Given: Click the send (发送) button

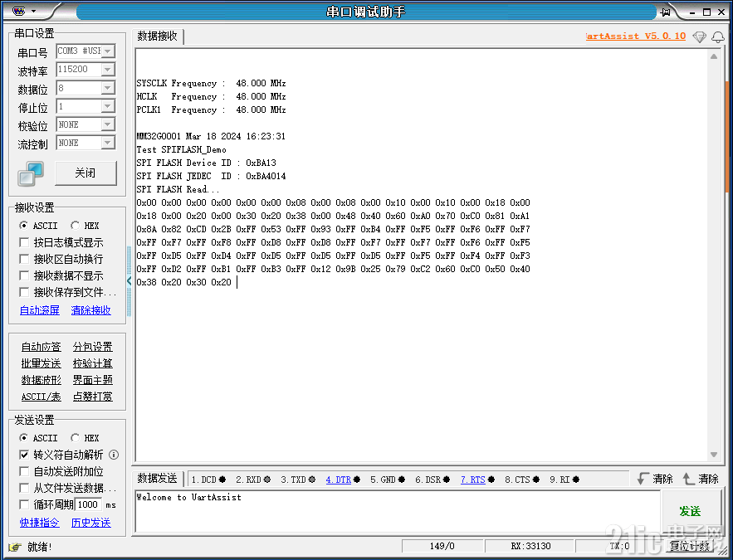Looking at the screenshot, I should pyautogui.click(x=690, y=511).
